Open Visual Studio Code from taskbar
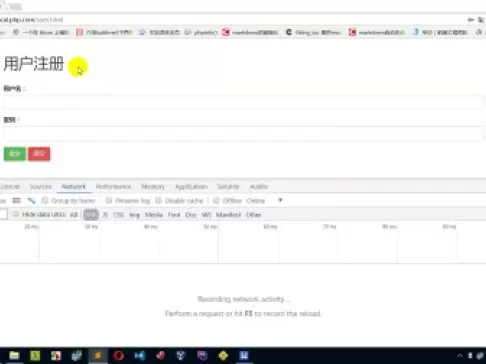Viewport: 486px width, 364px height. pos(140,356)
